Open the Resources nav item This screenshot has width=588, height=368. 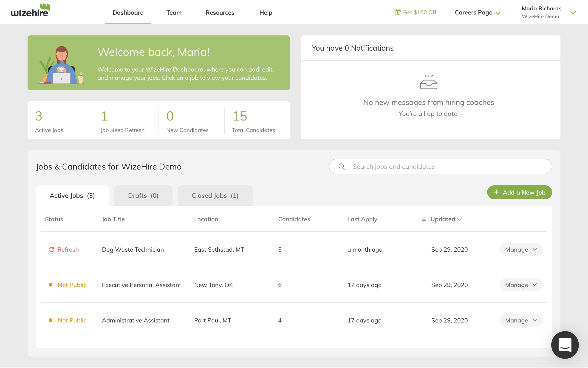pos(220,12)
